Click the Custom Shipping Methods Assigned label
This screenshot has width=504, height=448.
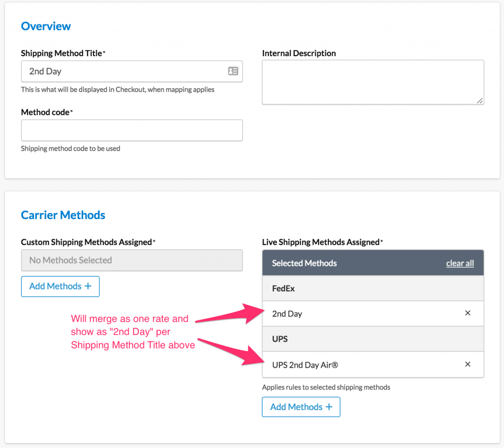(x=87, y=242)
